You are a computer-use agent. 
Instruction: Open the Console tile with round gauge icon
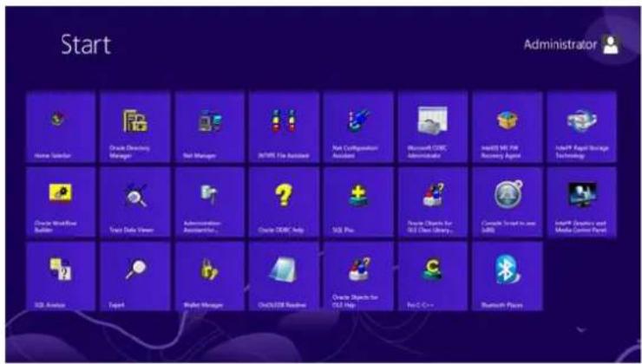(x=508, y=202)
